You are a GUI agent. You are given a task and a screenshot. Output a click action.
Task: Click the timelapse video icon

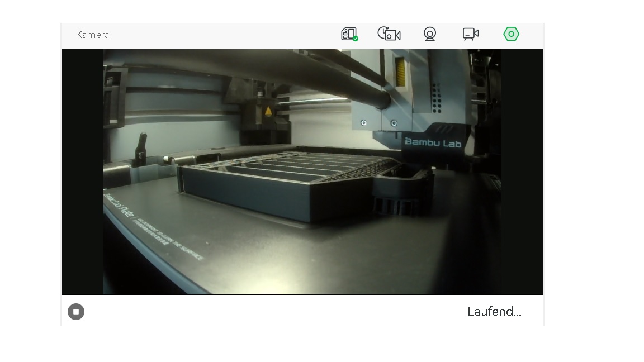(389, 34)
